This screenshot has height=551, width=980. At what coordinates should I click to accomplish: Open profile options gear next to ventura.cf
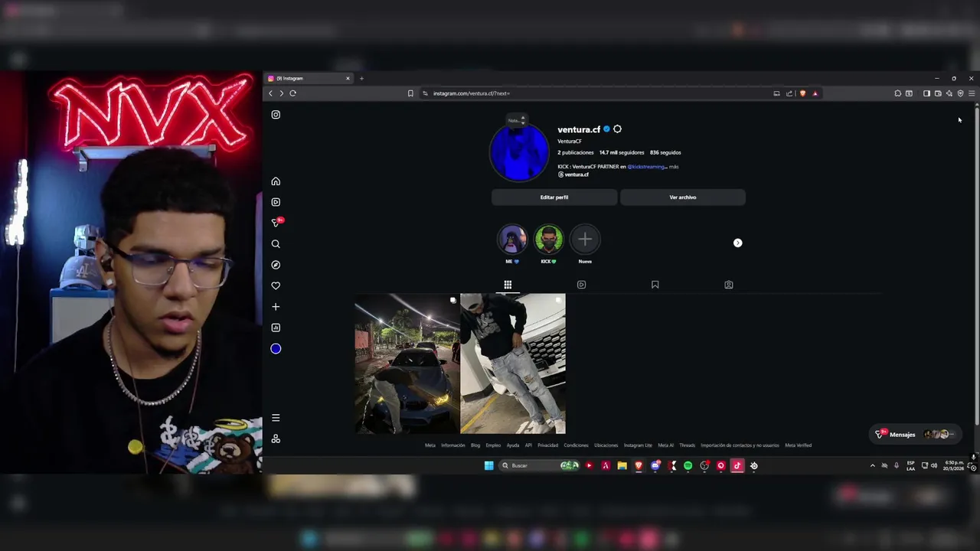click(617, 129)
